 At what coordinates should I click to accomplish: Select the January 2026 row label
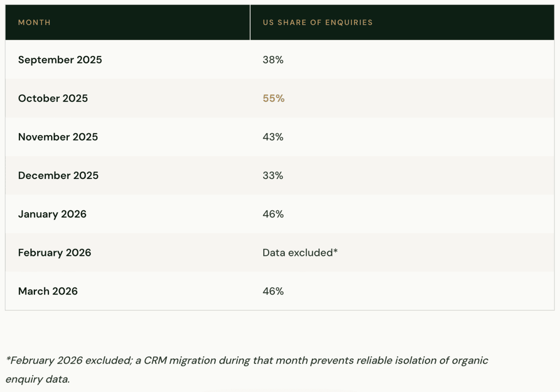point(52,214)
